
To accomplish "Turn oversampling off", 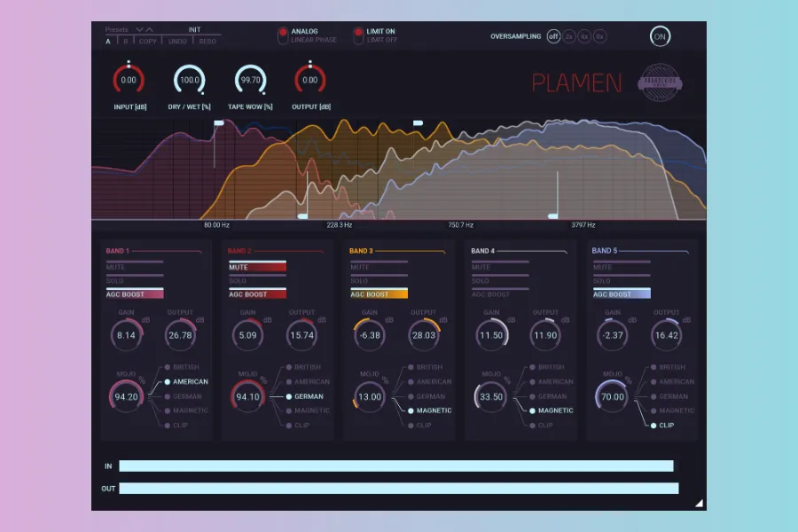I will click(553, 36).
